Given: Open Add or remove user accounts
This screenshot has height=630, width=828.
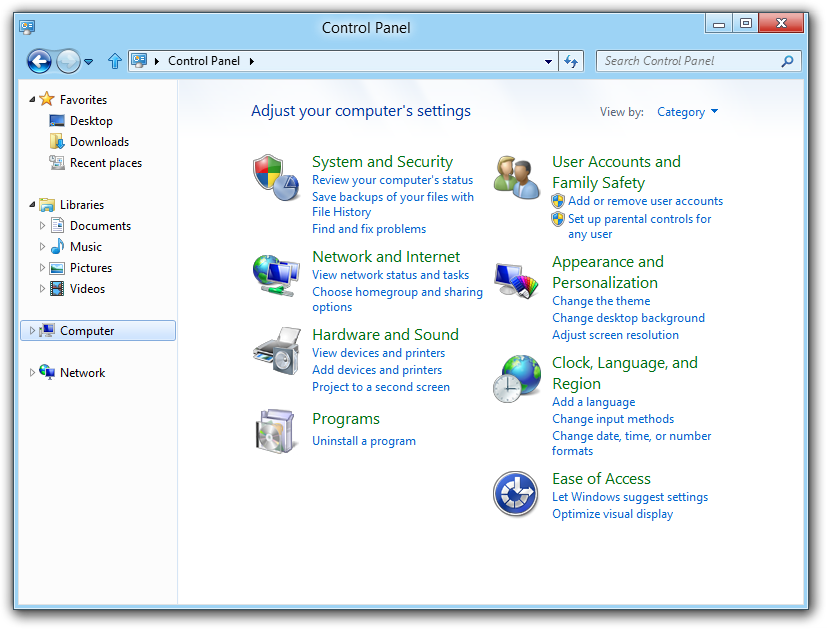Looking at the screenshot, I should pos(645,201).
